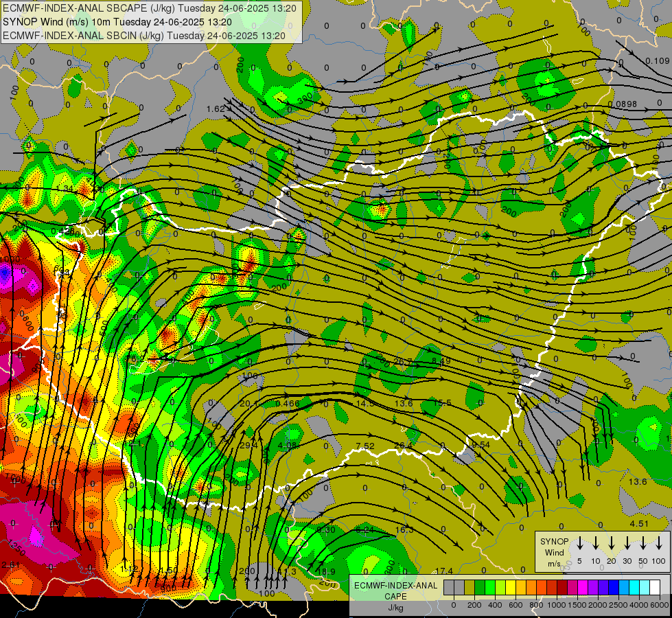This screenshot has height=618, width=672.
Task: Click the 30 m/s arrow in SYNOP Wind legend
Action: coord(627,543)
